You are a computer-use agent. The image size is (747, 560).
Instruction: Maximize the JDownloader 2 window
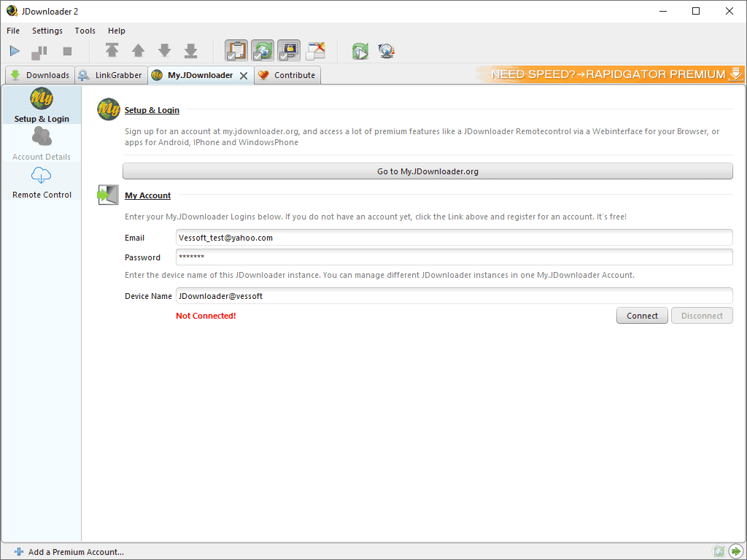(696, 11)
